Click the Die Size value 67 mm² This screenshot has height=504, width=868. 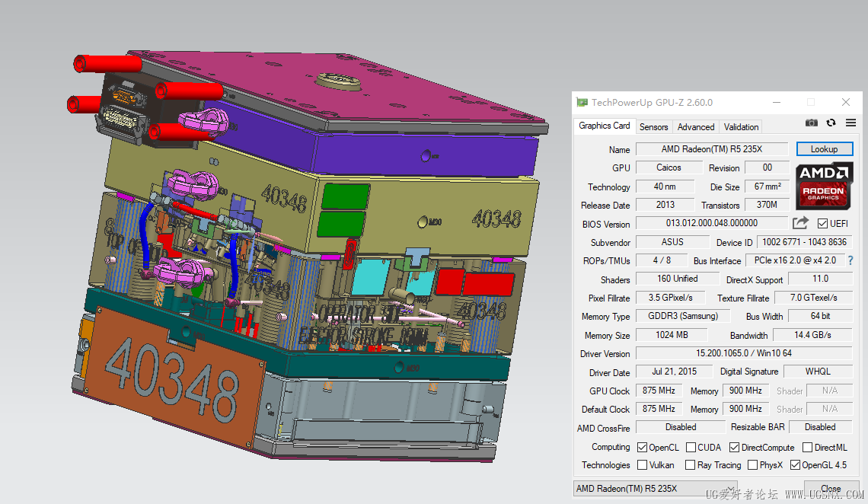click(x=767, y=187)
